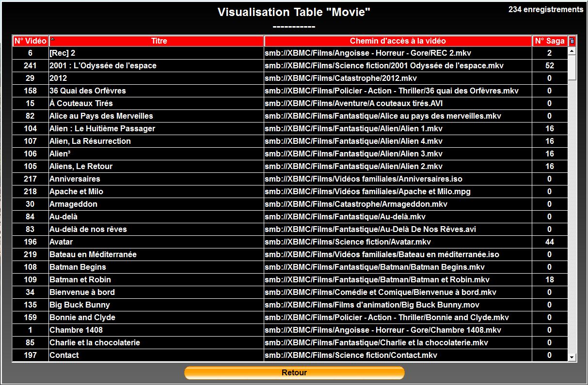Viewport: 588px width, 385px height.
Task: Select 'Bonnie and Clyde' title
Action: 82,317
